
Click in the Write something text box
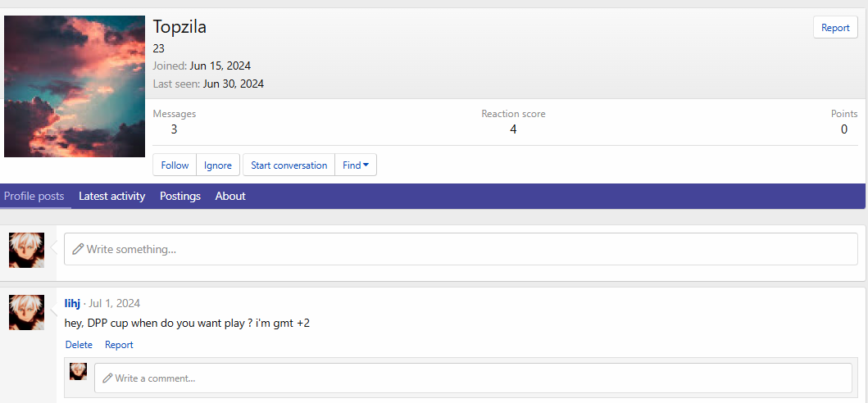pyautogui.click(x=459, y=249)
